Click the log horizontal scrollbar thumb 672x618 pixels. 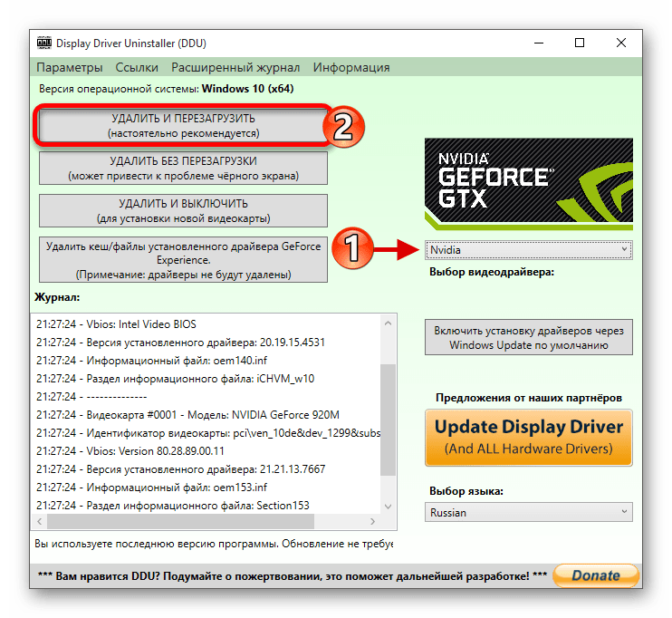click(x=180, y=522)
